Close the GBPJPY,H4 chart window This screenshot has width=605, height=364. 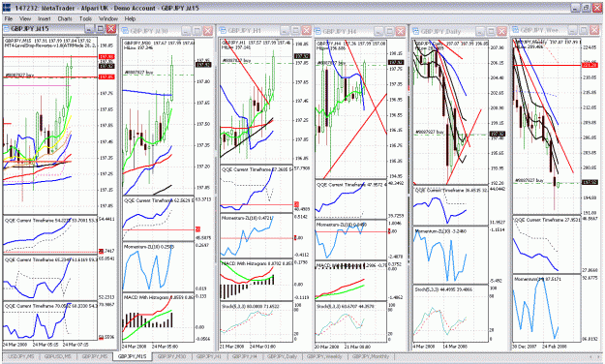click(x=401, y=31)
